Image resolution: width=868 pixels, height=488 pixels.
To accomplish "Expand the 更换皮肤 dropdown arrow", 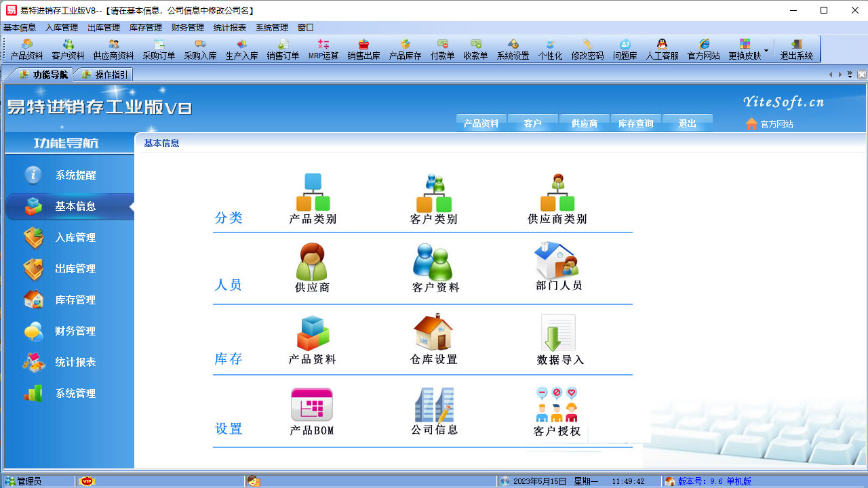I will coord(767,49).
